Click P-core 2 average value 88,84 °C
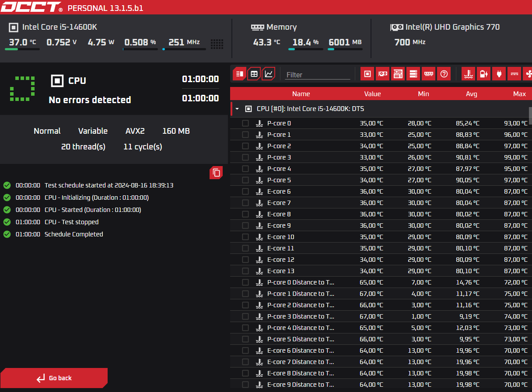This screenshot has width=532, height=392. (467, 146)
